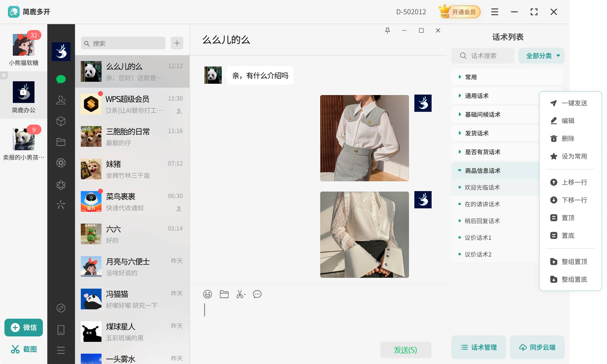This screenshot has width=607, height=364.
Task: Open the Moments aperture icon in the sidebar
Action: (x=61, y=163)
